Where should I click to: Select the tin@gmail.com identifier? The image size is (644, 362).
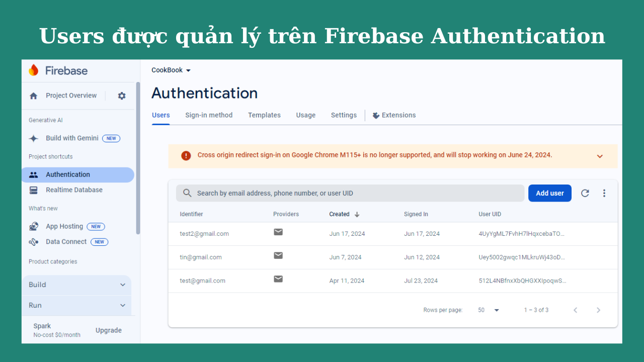pyautogui.click(x=201, y=257)
